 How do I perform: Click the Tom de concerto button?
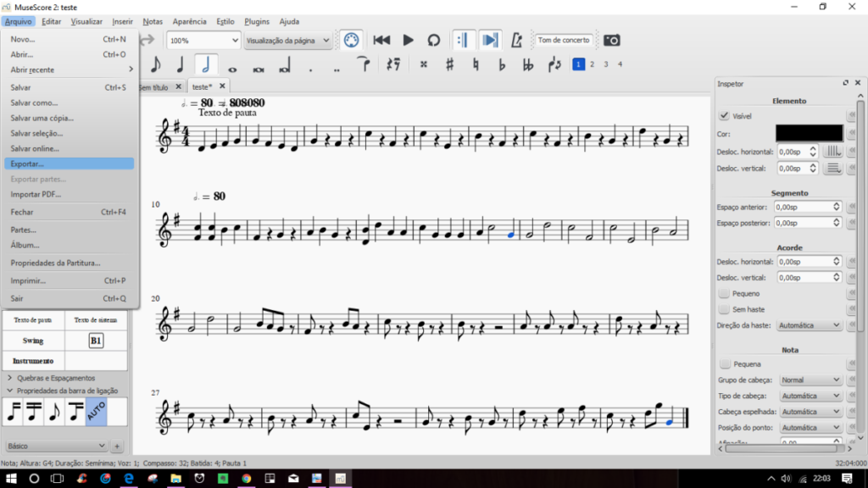pos(563,40)
